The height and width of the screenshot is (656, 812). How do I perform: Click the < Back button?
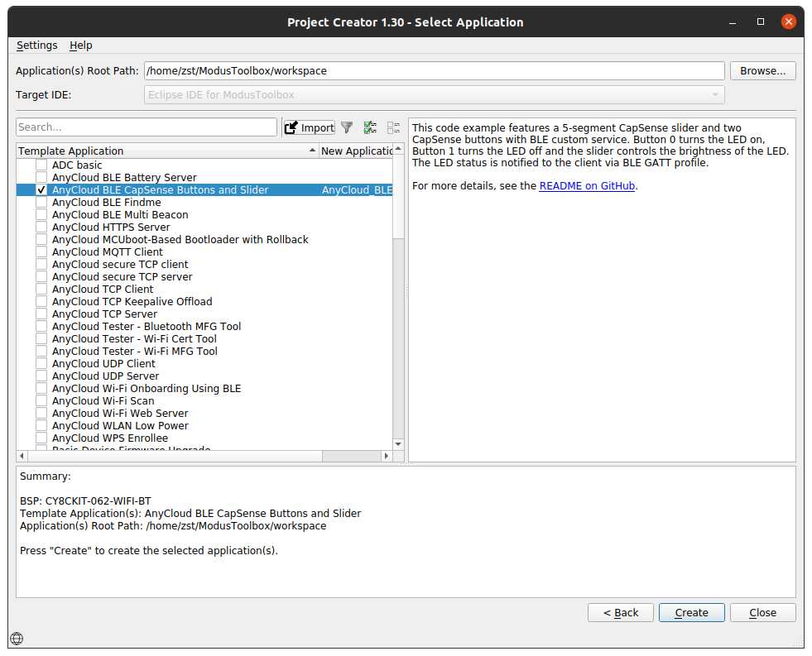tap(621, 612)
